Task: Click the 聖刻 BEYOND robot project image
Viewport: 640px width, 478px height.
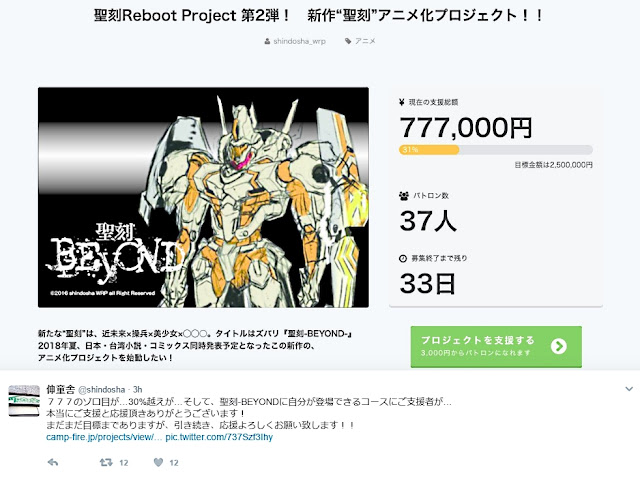Action: click(203, 197)
